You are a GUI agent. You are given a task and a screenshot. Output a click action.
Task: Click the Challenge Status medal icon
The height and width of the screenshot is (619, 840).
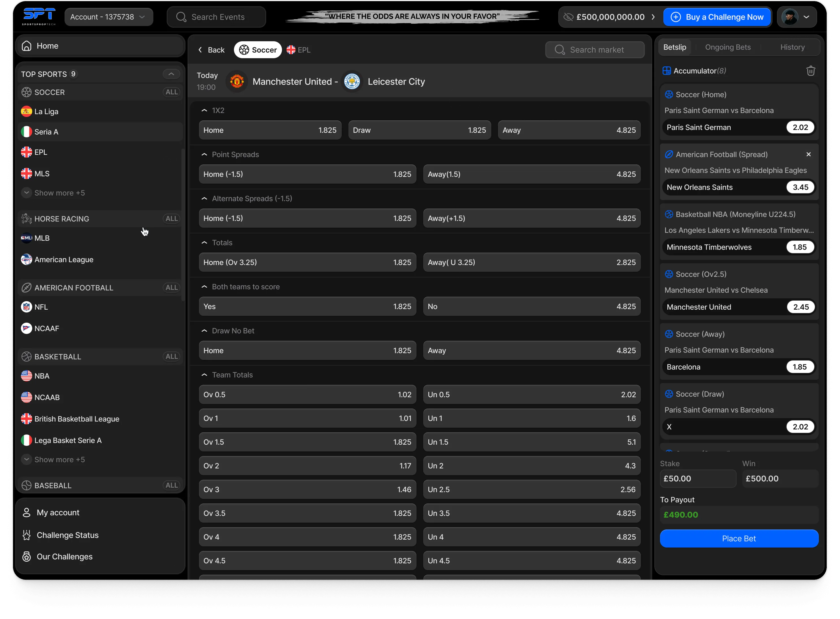point(27,535)
